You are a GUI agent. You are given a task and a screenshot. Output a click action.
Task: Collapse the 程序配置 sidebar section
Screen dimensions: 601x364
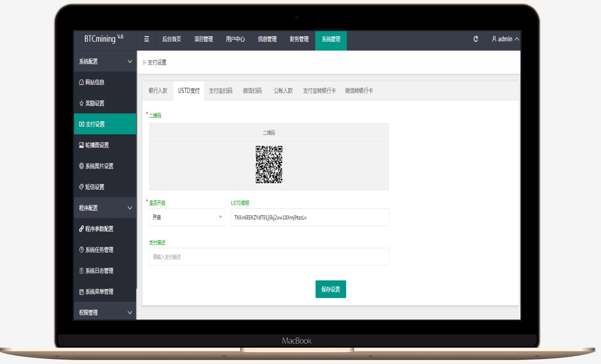pyautogui.click(x=105, y=208)
